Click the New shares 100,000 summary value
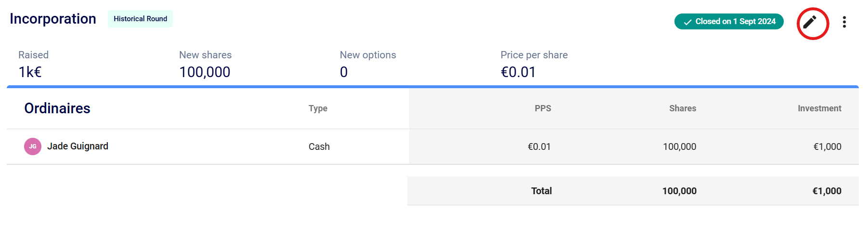 click(205, 72)
